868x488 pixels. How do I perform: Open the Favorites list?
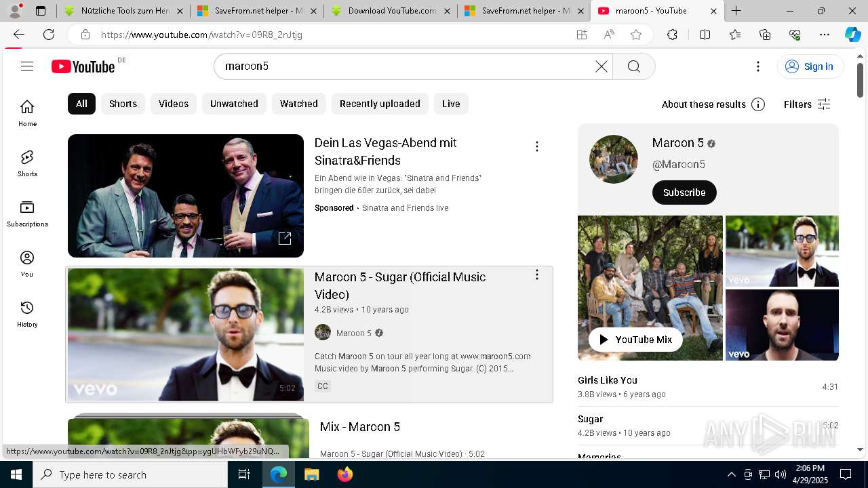tap(735, 35)
